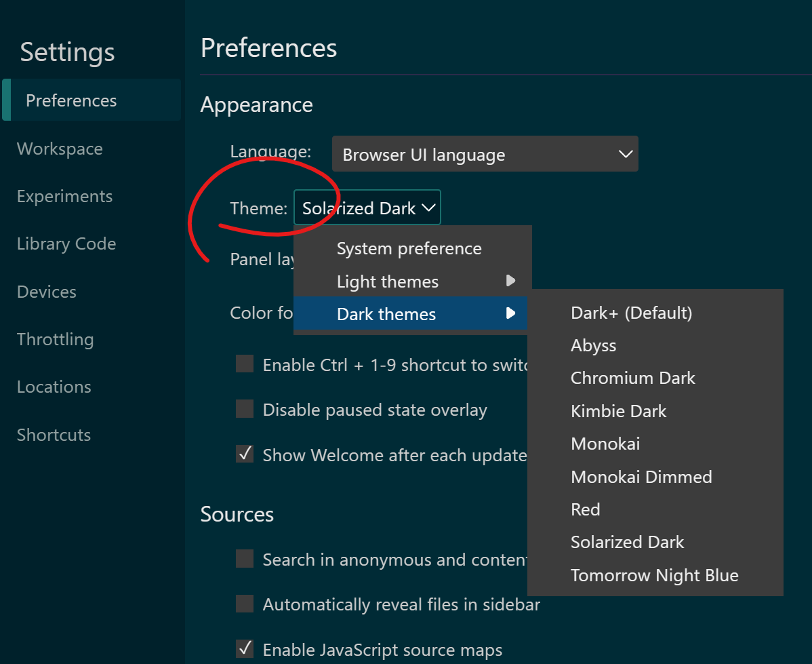
Task: Click the Language dropdown chevron arrow
Action: (626, 154)
